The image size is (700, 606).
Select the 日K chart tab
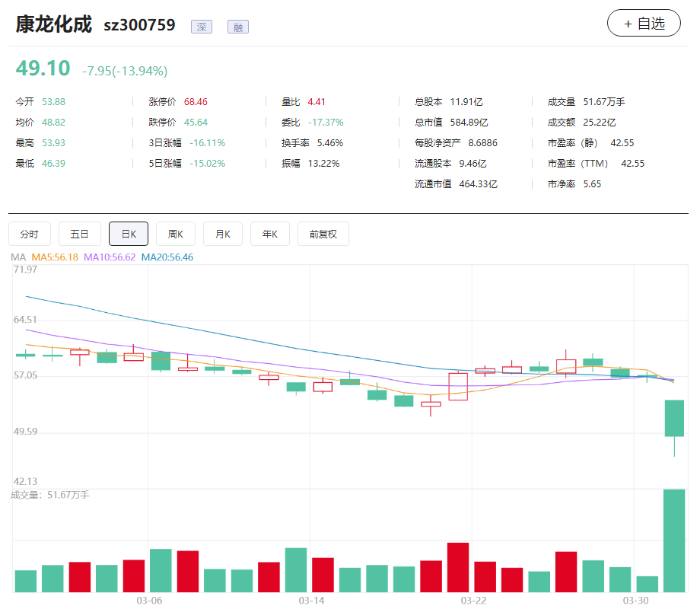click(x=129, y=234)
